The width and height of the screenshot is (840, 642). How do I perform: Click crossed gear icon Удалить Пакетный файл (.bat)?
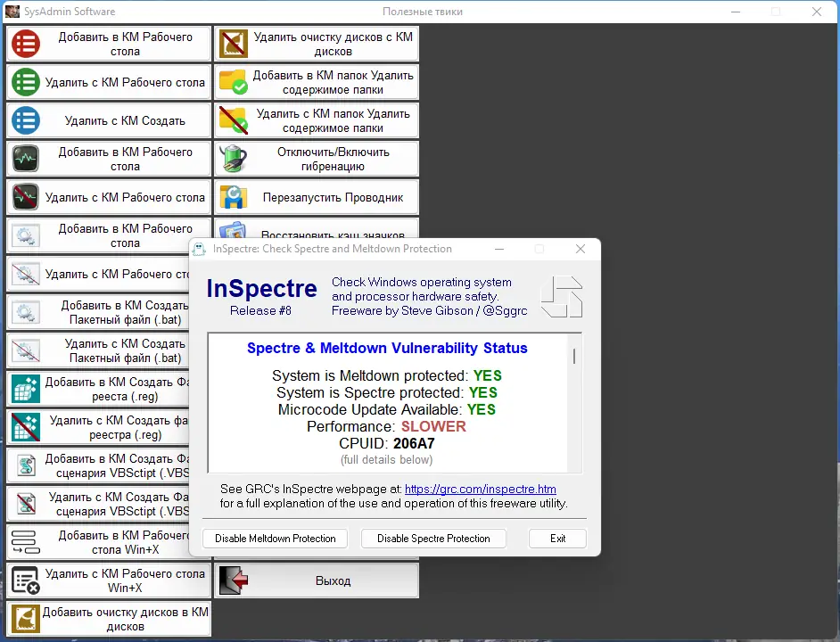coord(26,350)
